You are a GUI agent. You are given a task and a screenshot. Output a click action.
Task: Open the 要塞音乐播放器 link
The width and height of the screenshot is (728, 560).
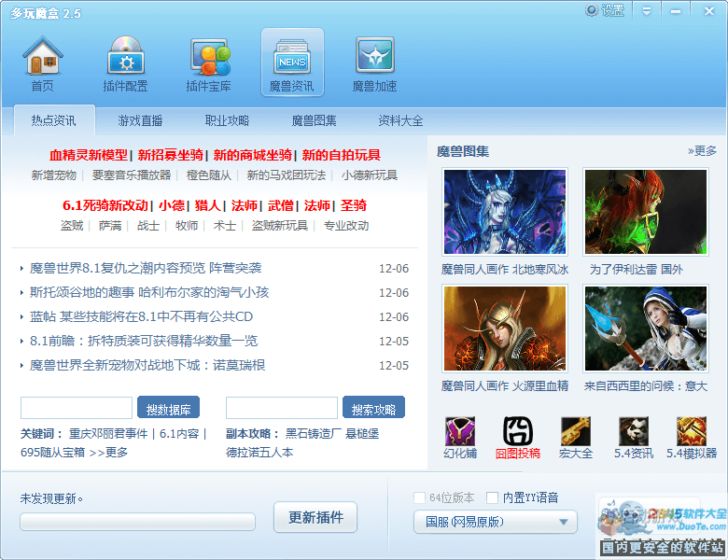coord(132,175)
